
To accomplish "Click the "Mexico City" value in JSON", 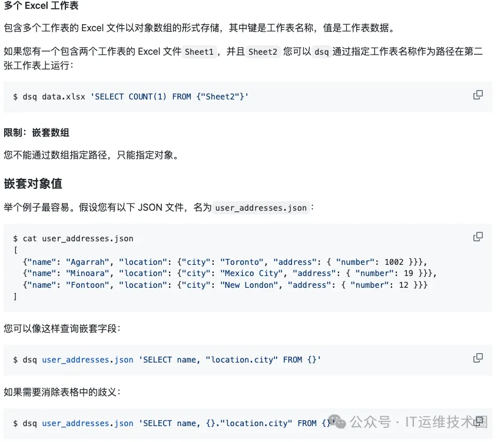I will click(245, 274).
